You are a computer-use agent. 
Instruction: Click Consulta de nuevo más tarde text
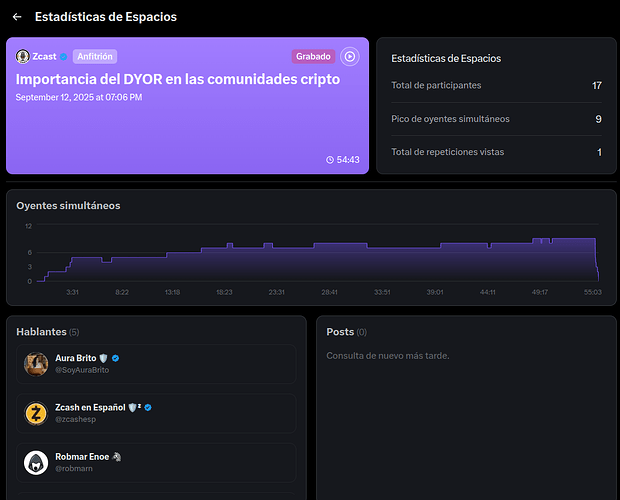coord(388,356)
